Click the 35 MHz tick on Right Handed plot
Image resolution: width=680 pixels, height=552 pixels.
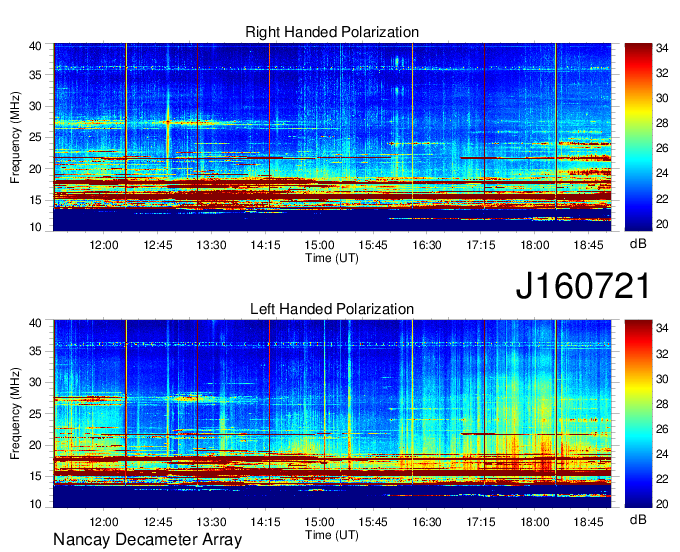point(35,75)
